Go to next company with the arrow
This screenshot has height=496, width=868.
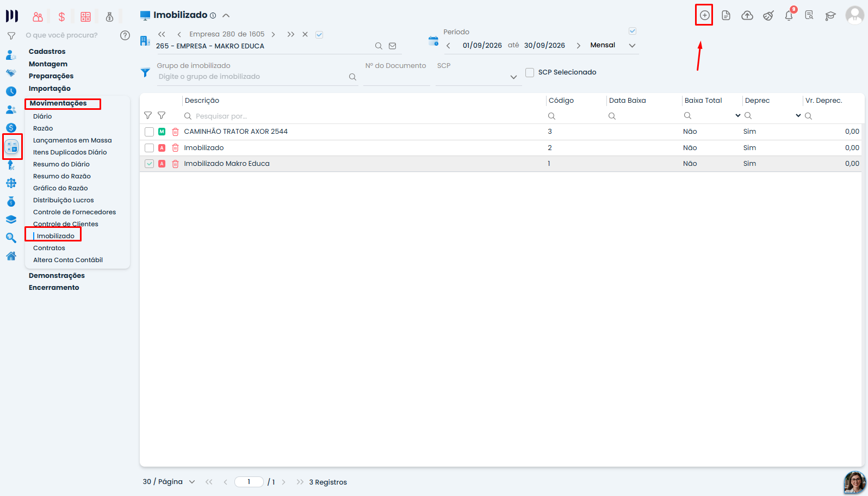[273, 34]
